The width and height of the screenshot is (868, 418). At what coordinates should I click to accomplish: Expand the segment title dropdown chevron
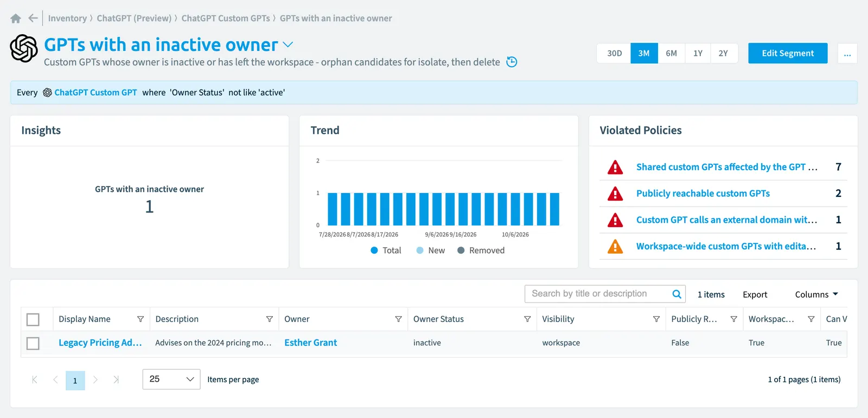288,44
